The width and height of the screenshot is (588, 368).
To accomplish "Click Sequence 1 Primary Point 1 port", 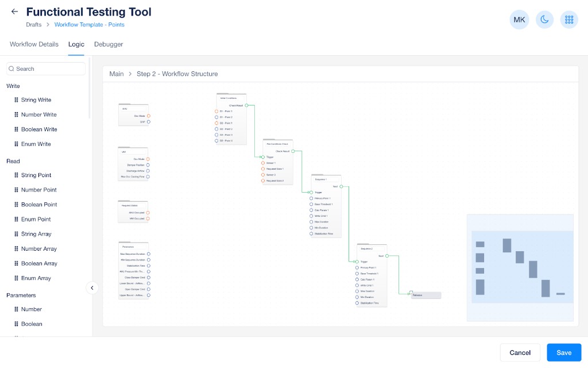I will [311, 198].
